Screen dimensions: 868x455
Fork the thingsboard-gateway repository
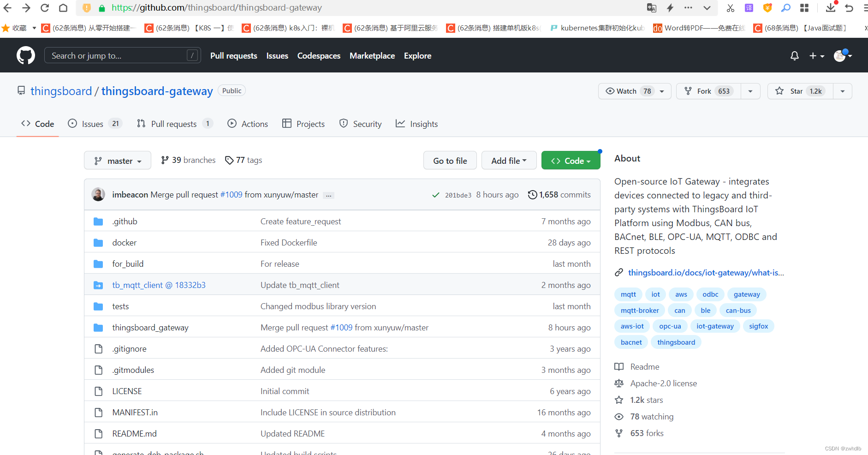tap(708, 91)
